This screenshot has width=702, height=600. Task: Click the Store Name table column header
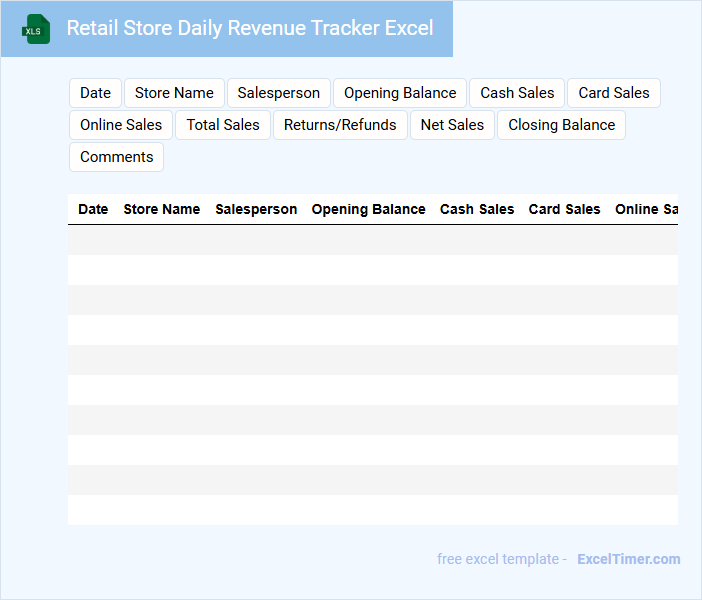coord(161,209)
